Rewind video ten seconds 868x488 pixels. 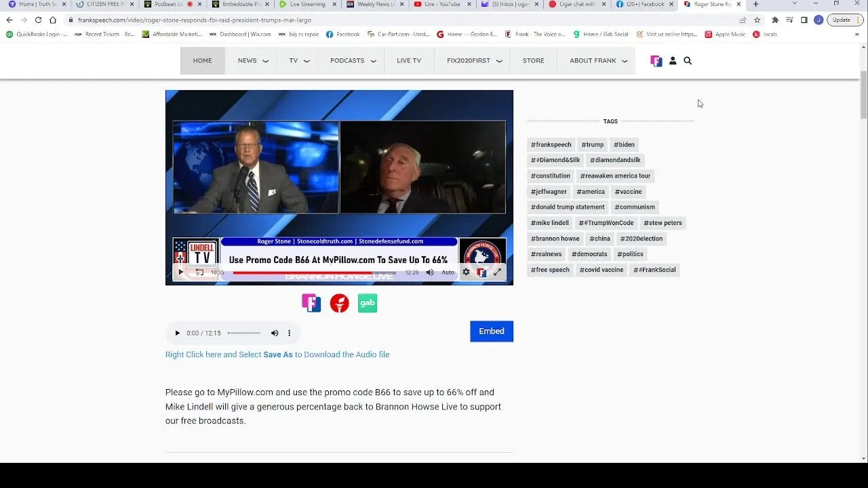199,272
